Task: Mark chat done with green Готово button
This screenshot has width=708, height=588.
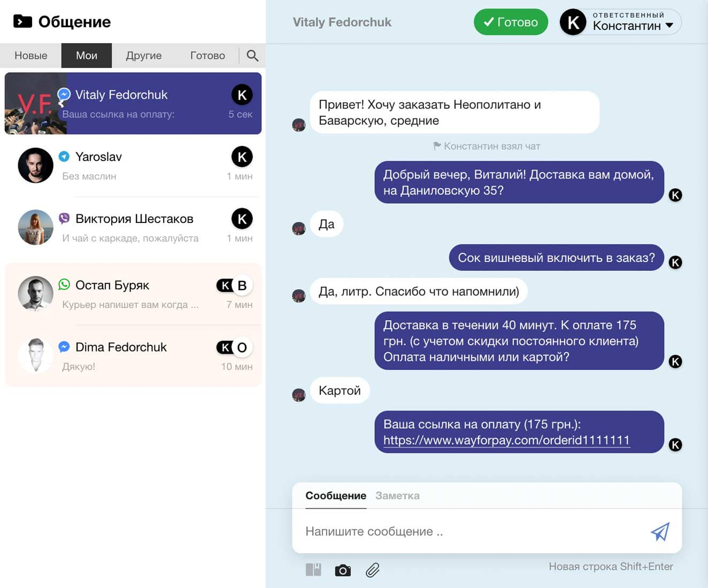Action: click(x=511, y=22)
